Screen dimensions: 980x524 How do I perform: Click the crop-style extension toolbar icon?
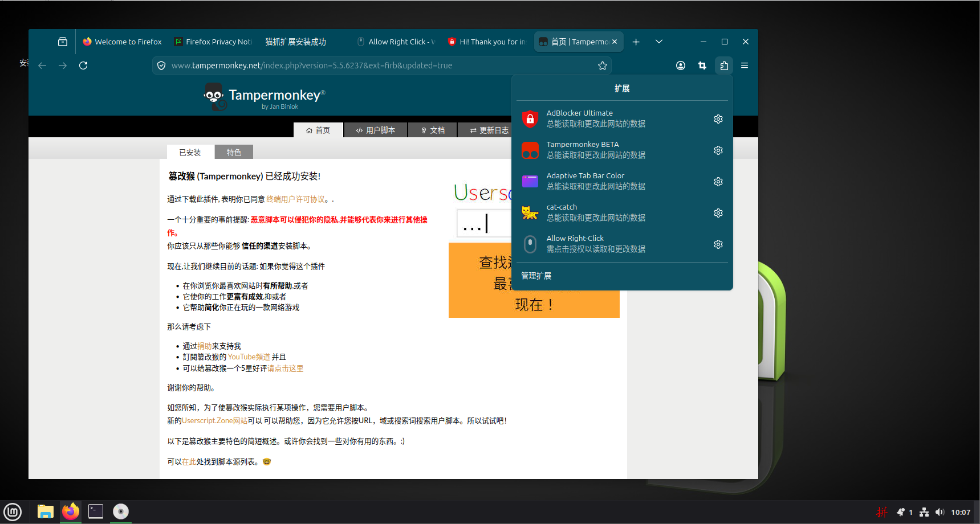(x=702, y=65)
